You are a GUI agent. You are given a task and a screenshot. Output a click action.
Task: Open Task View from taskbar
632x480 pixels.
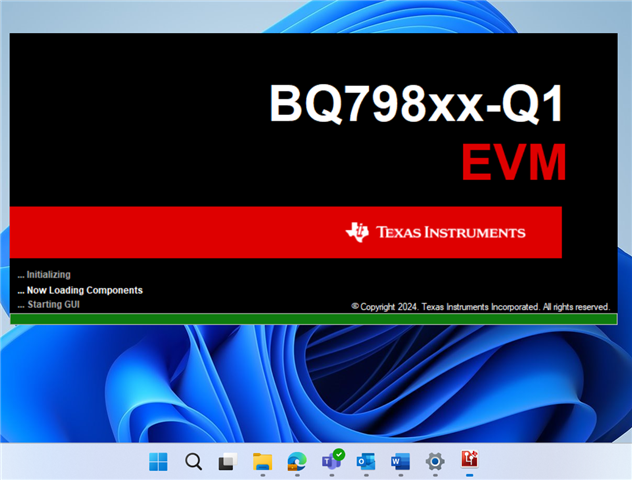pyautogui.click(x=228, y=461)
